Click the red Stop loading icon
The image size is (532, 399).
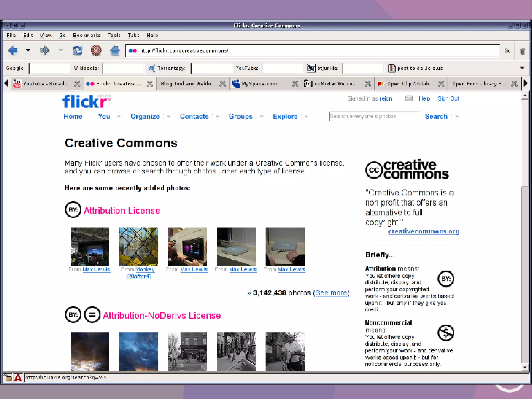click(x=96, y=50)
